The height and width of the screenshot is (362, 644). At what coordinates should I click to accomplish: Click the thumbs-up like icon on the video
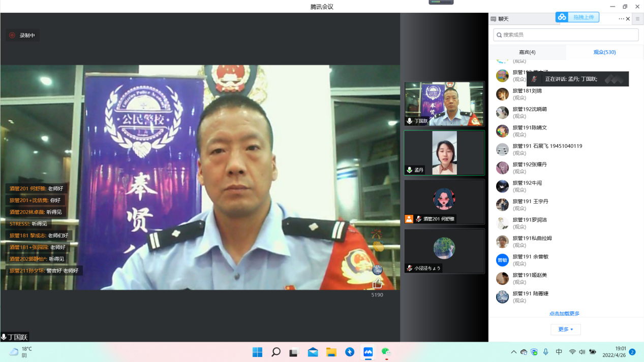(377, 284)
